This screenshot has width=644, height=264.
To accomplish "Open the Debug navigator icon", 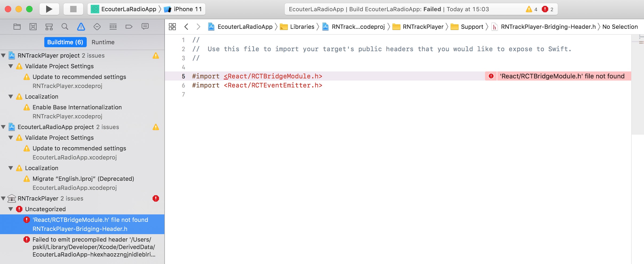I will [113, 26].
